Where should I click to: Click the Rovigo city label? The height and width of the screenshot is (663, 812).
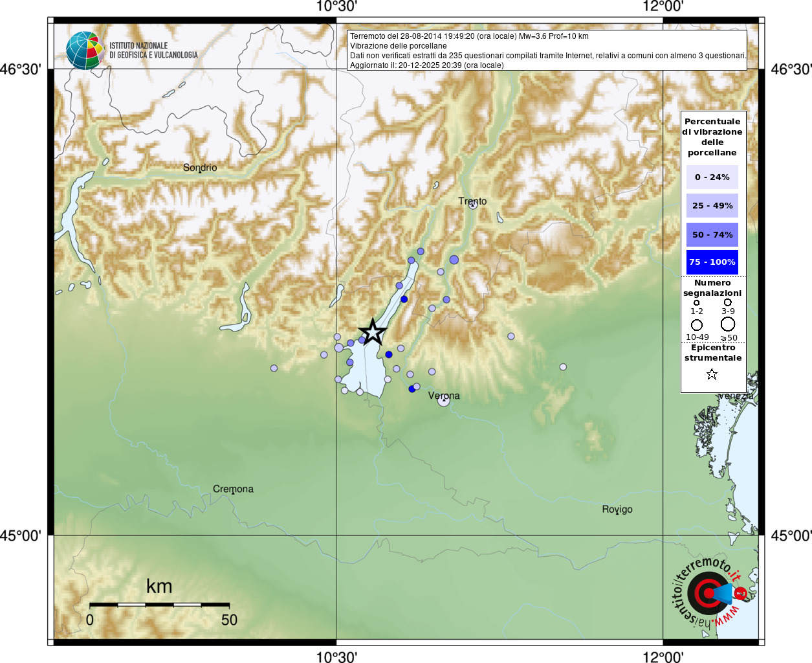(617, 510)
